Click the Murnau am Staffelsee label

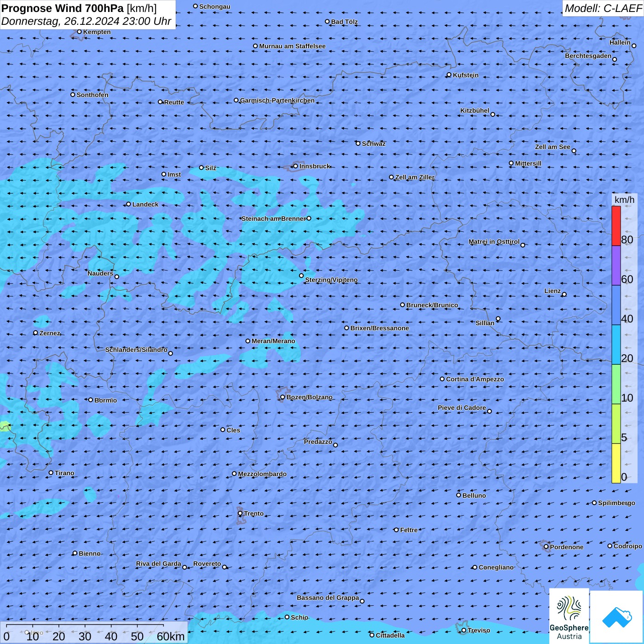coord(292,46)
